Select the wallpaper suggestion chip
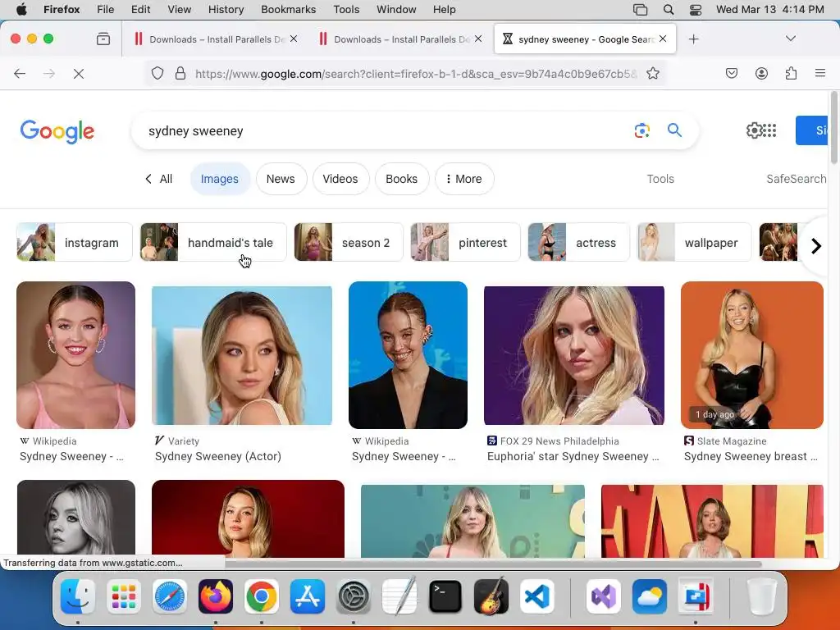Image resolution: width=840 pixels, height=630 pixels. (694, 242)
